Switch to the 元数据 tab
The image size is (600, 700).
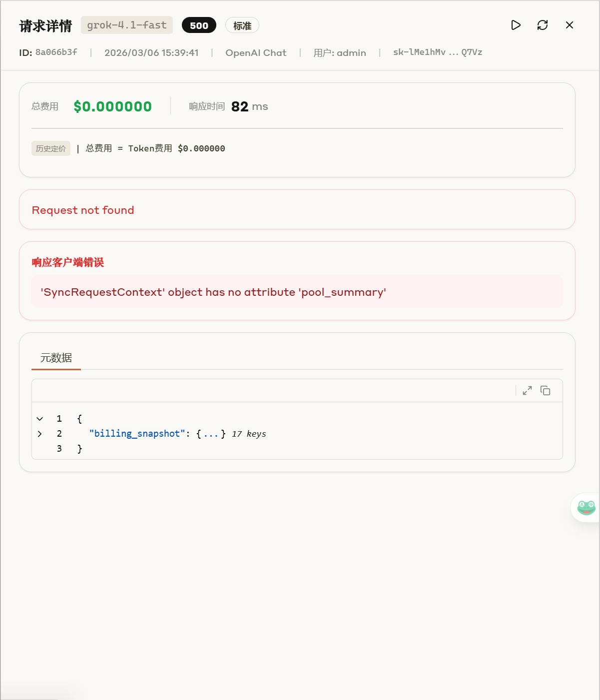tap(56, 358)
